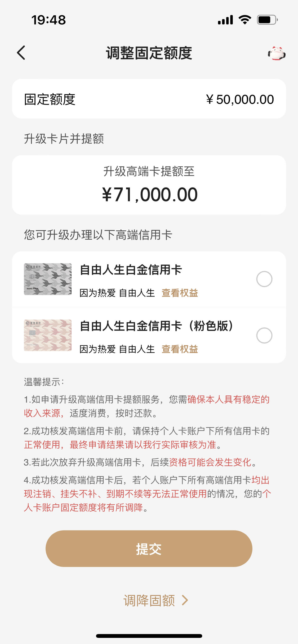298x644 pixels.
Task: Tap the cellular signal status icon
Action: coord(225,20)
